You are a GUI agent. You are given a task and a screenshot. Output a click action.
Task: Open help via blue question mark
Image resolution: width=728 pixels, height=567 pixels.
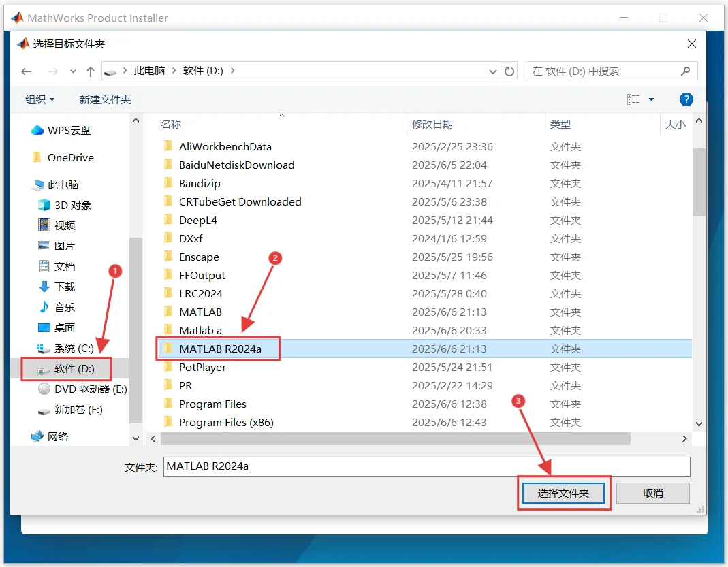pos(686,99)
